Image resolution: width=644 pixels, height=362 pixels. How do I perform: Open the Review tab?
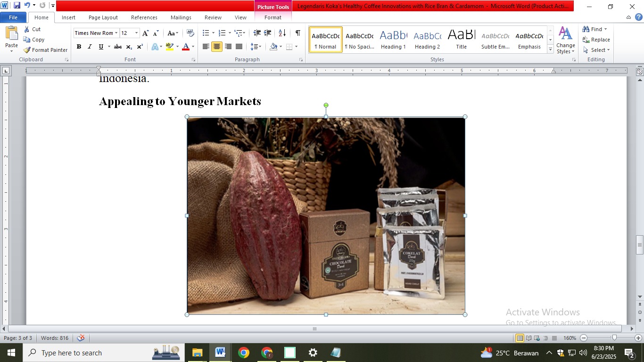coord(213,17)
